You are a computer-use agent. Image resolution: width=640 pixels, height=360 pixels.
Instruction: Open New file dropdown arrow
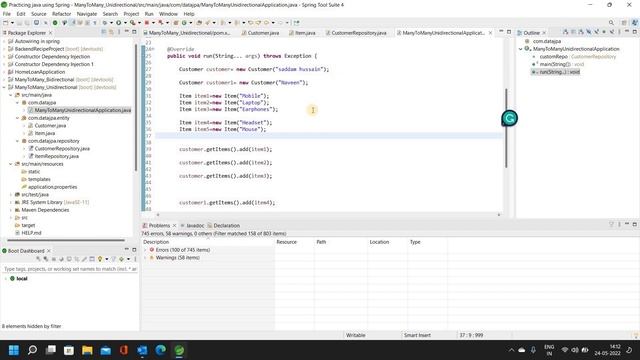pyautogui.click(x=12, y=23)
